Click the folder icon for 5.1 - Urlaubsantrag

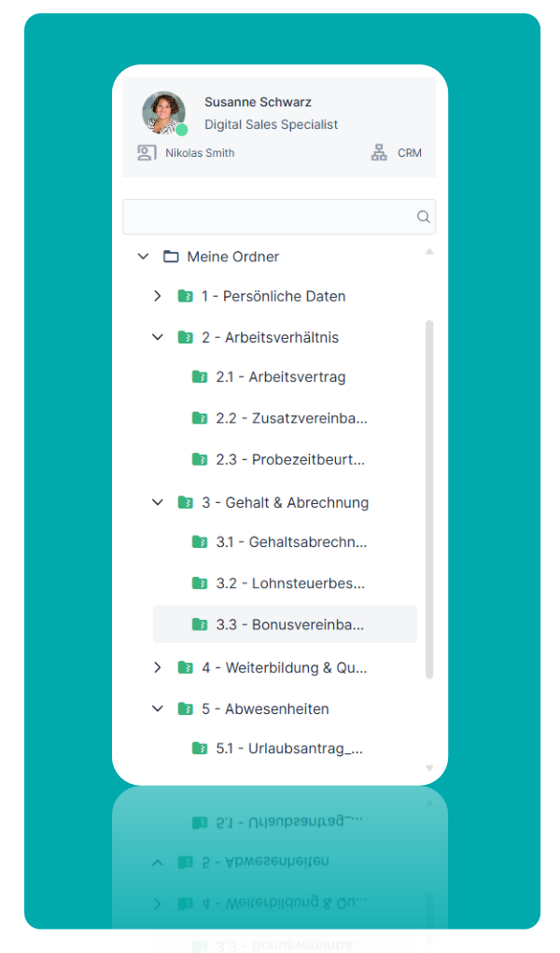200,748
